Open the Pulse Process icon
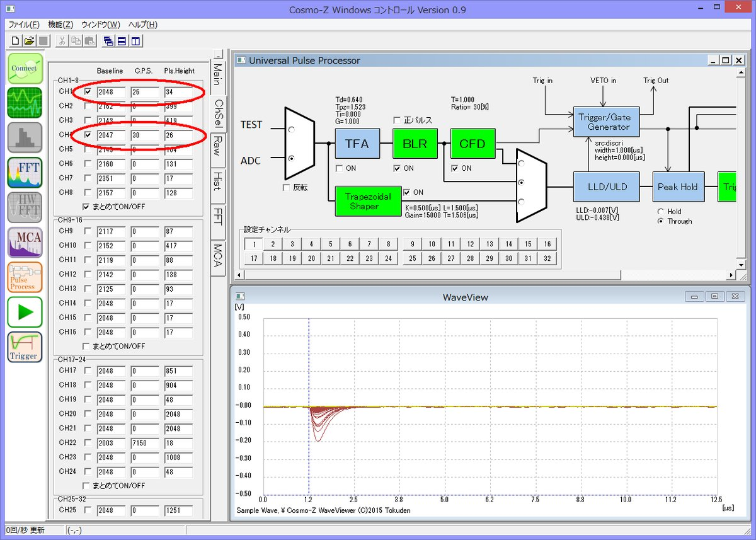The image size is (756, 540). pos(25,277)
